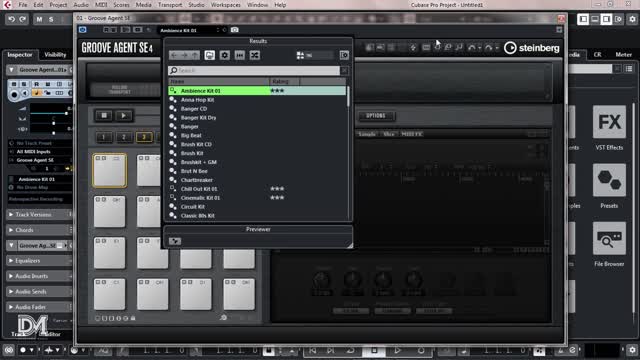Select pad group 3
Image resolution: width=640 pixels, height=360 pixels.
click(x=144, y=137)
